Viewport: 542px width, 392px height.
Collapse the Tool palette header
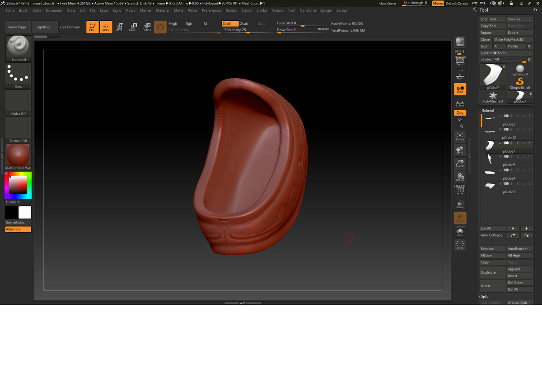tap(483, 10)
